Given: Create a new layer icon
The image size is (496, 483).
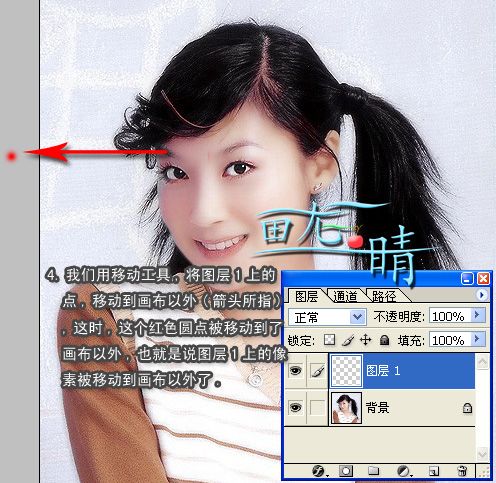Looking at the screenshot, I should [x=433, y=471].
